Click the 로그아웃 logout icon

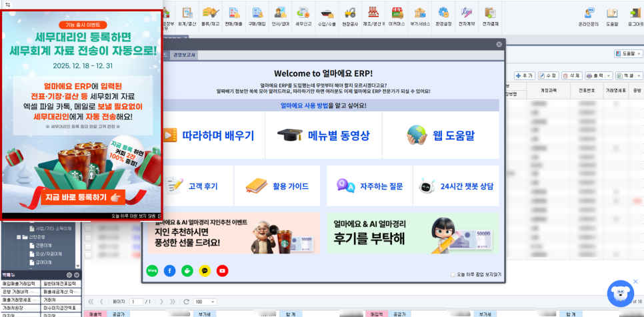(635, 17)
